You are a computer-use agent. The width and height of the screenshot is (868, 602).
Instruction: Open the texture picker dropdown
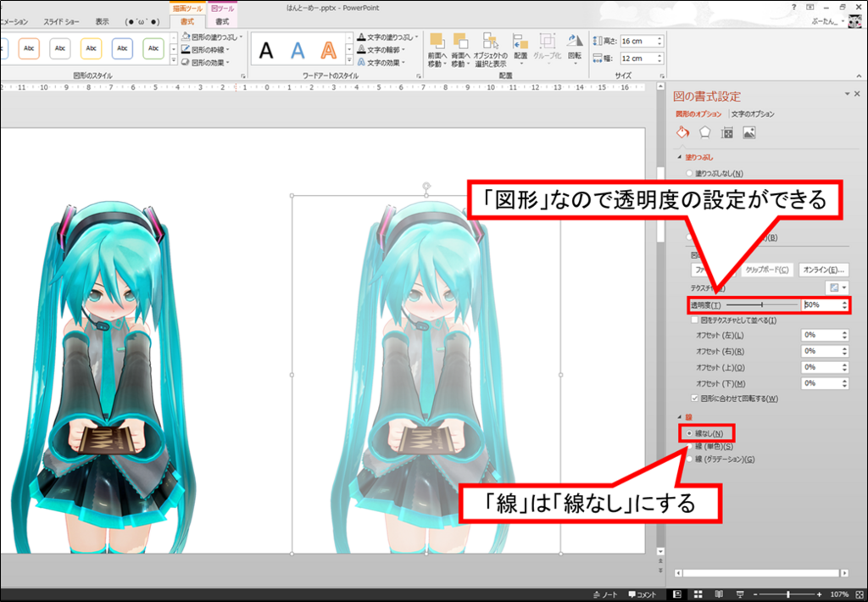point(837,287)
